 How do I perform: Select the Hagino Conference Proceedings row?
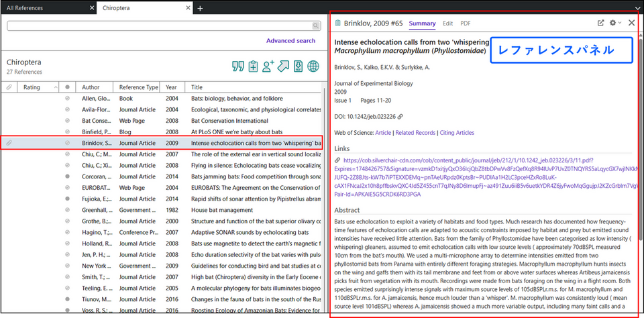point(162,232)
